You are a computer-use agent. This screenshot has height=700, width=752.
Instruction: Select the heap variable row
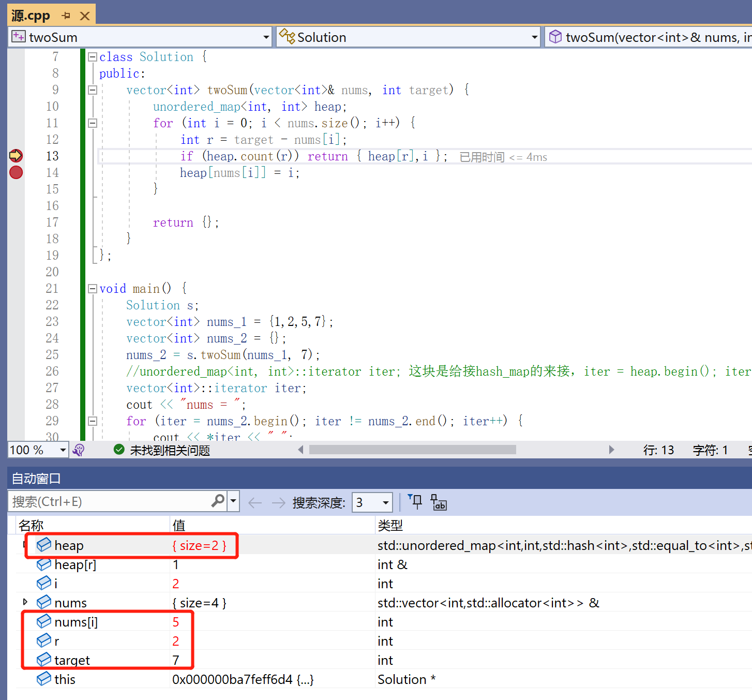coord(384,545)
